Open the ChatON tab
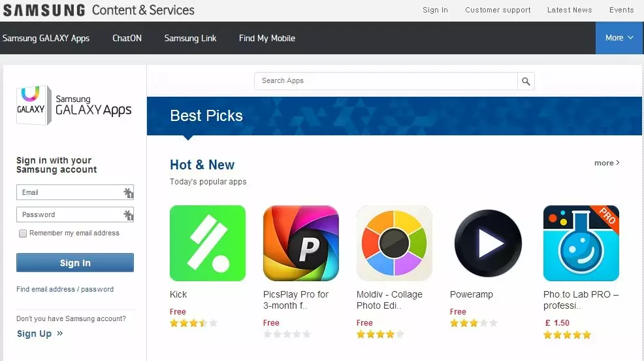The image size is (644, 361). (x=127, y=38)
